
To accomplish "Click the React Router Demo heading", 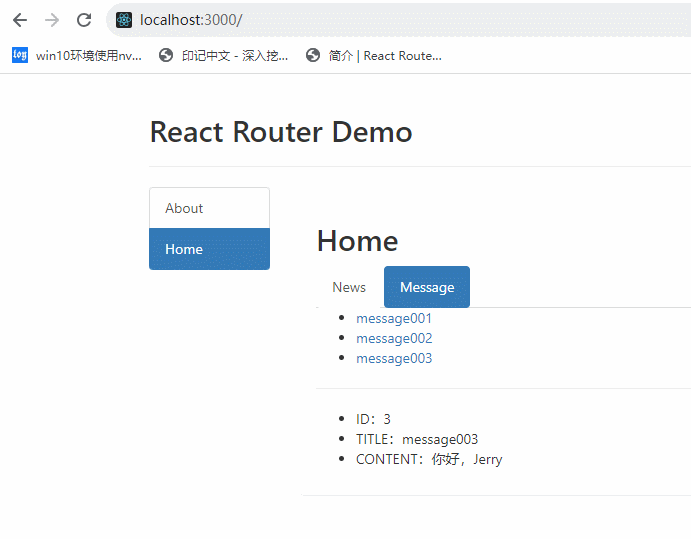I will pos(281,132).
